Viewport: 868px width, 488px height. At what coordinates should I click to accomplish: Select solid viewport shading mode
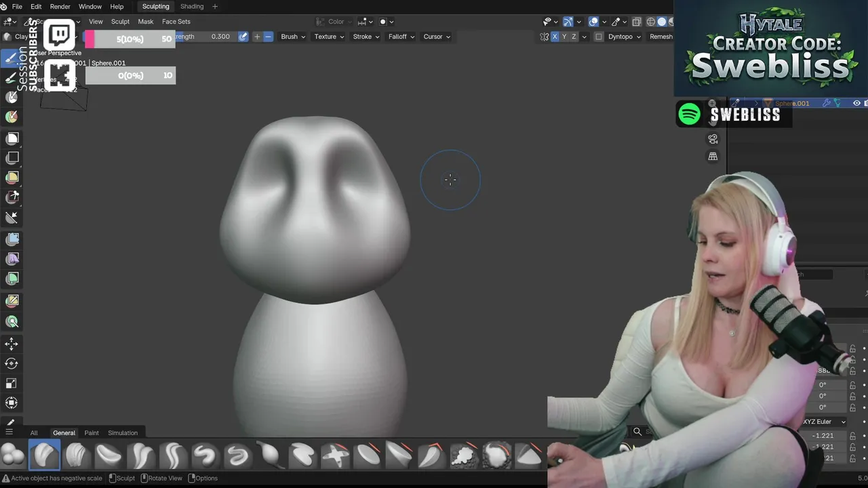coord(662,22)
